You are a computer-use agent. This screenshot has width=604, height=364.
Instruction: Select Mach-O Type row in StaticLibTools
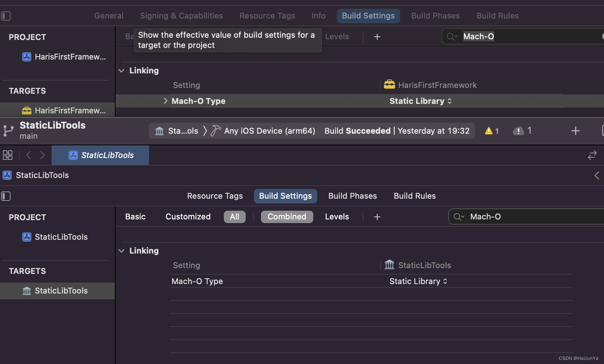coord(371,281)
